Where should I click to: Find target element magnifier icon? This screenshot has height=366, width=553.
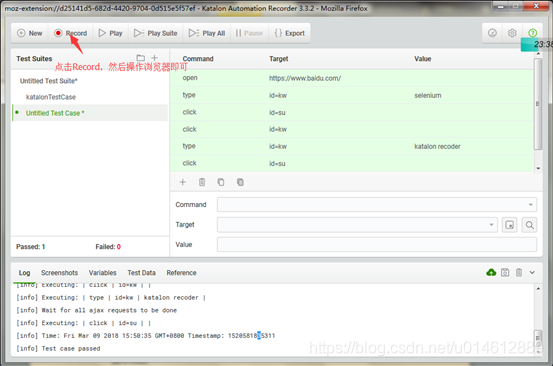pos(529,225)
